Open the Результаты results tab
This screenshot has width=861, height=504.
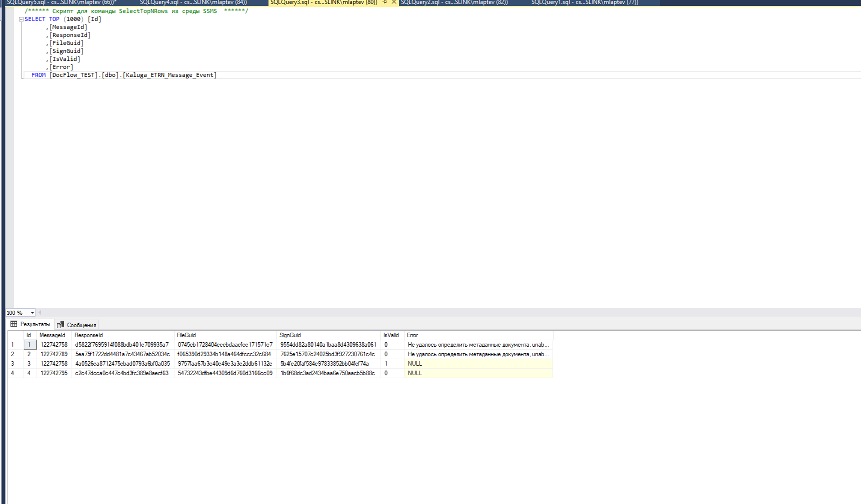tap(30, 324)
